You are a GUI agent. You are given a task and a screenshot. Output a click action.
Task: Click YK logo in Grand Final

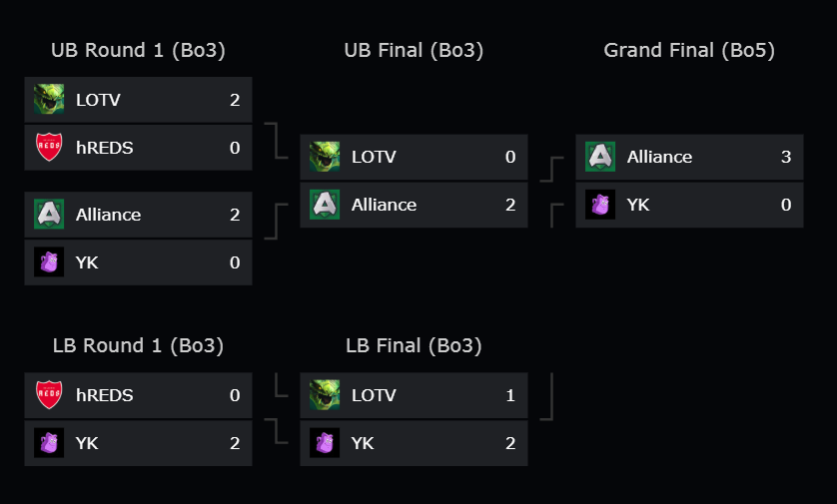pyautogui.click(x=600, y=205)
